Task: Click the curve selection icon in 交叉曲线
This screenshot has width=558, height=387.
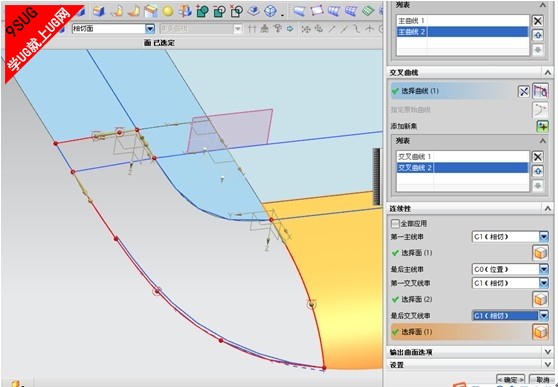Action: coord(540,91)
